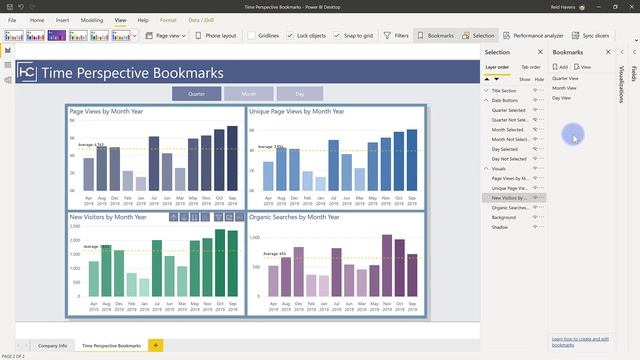Apply the first theme thumbnail in gallery
640x360 pixels.
pos(14,36)
